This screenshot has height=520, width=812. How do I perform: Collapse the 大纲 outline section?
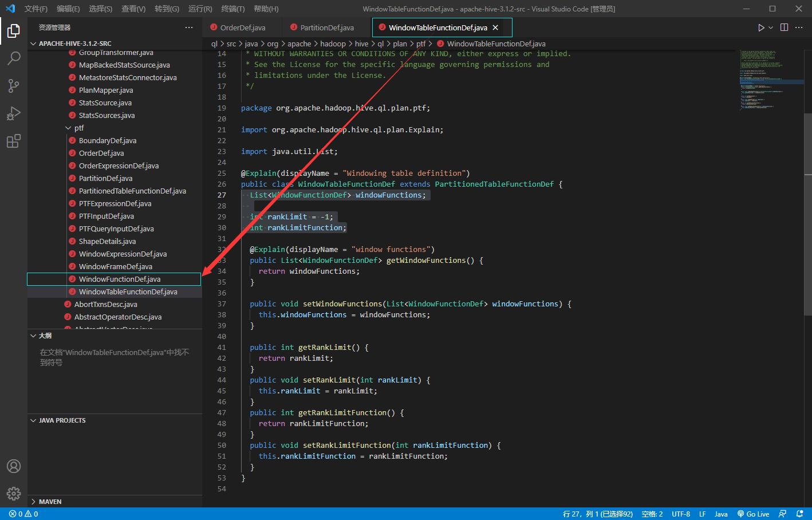pyautogui.click(x=115, y=336)
